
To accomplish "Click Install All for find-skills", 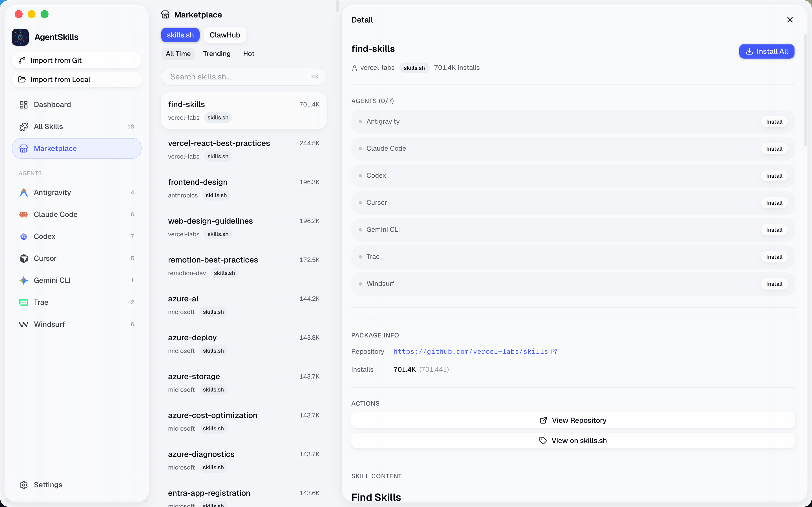I will point(767,51).
